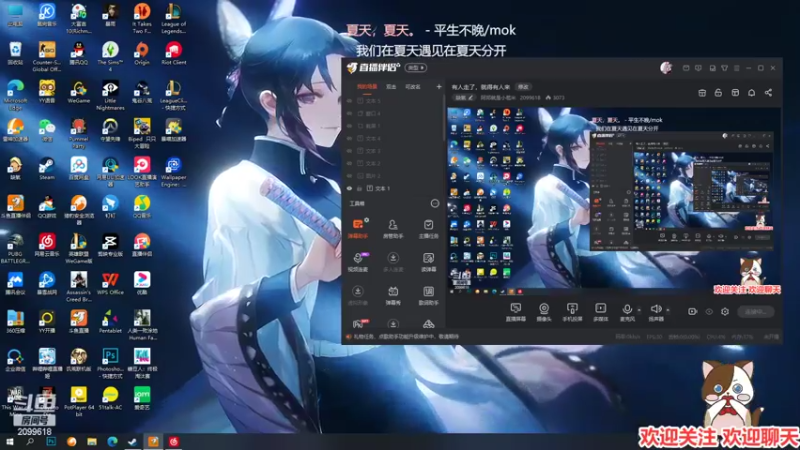Toggle visibility of layer 图片 2
This screenshot has height=450, width=800.
[x=349, y=176]
